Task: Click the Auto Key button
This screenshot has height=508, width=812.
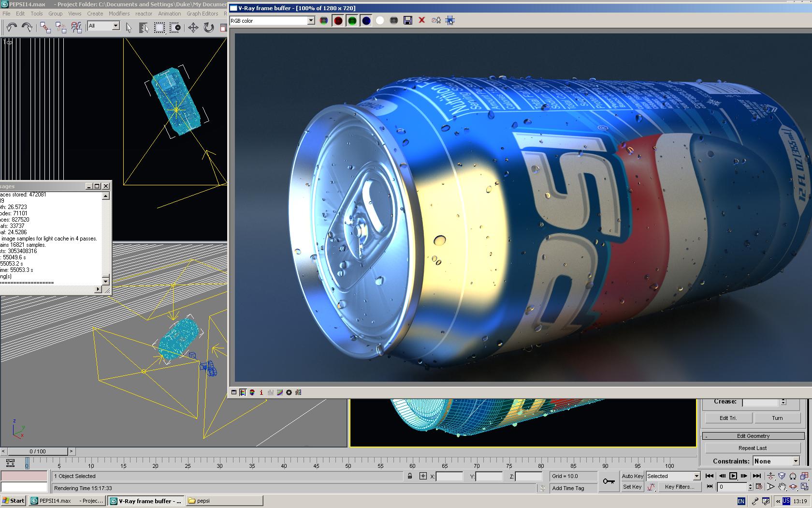Action: tap(632, 476)
